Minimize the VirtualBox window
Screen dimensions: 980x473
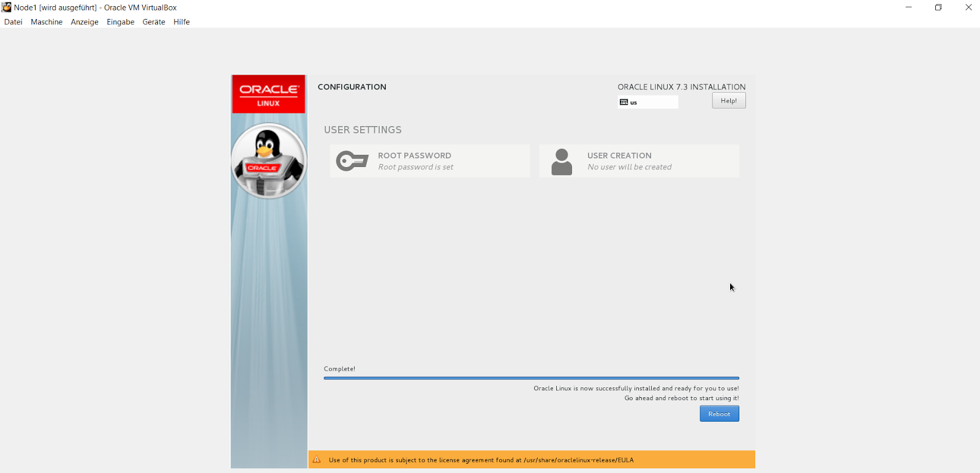pyautogui.click(x=908, y=7)
